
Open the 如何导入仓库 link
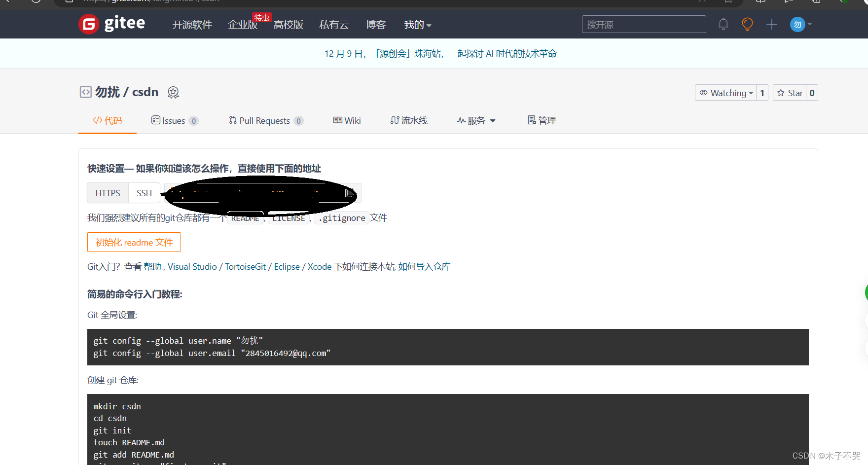click(424, 266)
